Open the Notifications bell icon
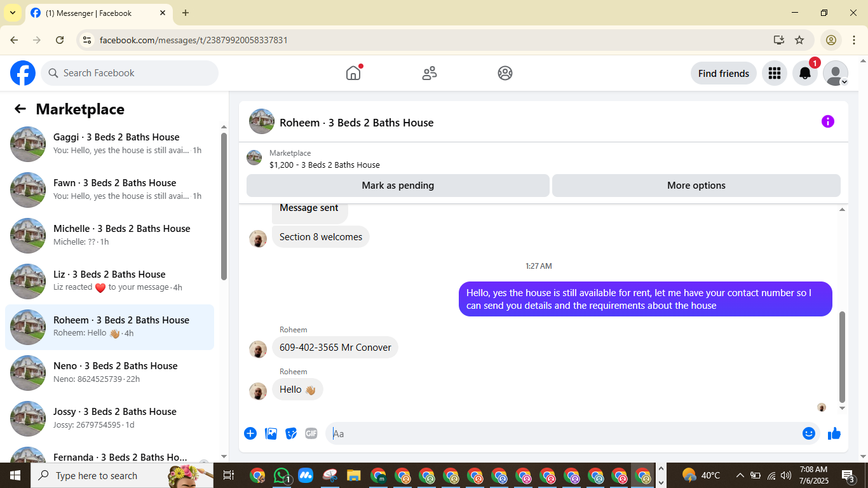Screen dimensions: 868x488 click(x=805, y=73)
